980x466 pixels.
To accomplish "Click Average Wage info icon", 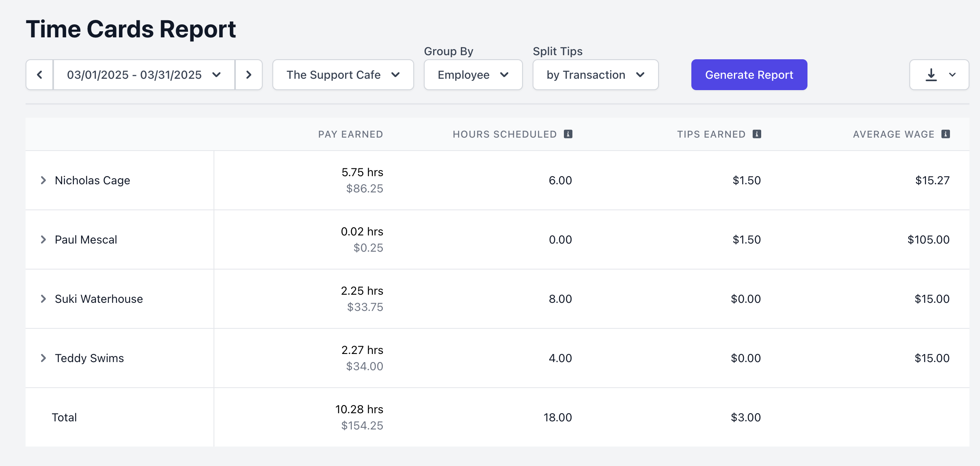I will coord(945,134).
